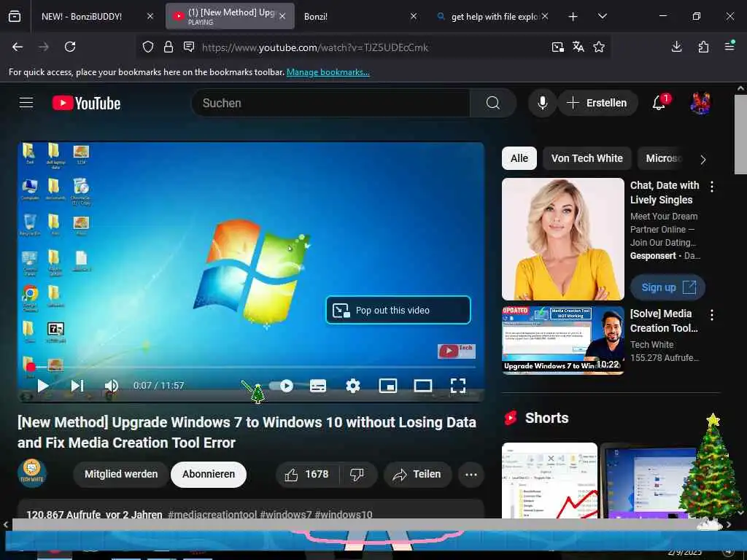The image size is (747, 560).
Task: Open the YouTube guide hamburger menu
Action: tap(26, 103)
